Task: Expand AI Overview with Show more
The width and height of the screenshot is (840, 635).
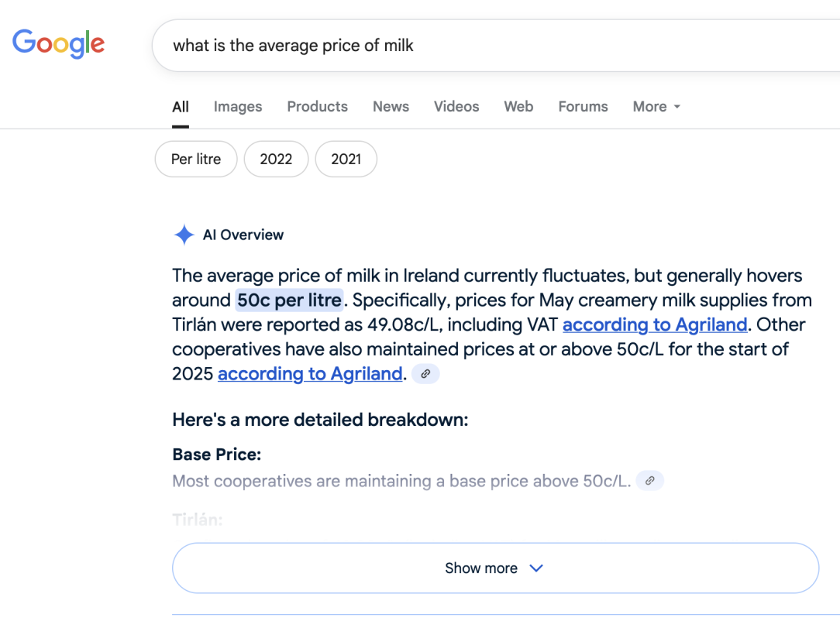Action: click(480, 568)
